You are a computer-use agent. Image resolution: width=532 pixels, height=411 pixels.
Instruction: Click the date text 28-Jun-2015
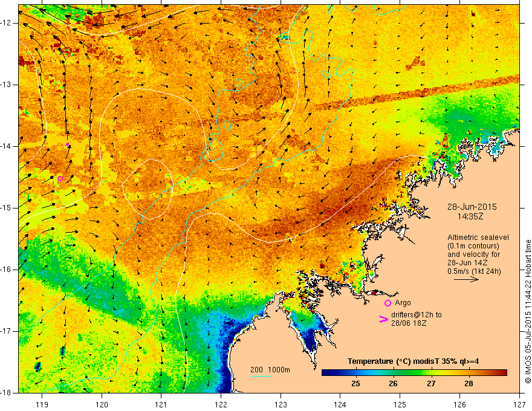tap(472, 207)
